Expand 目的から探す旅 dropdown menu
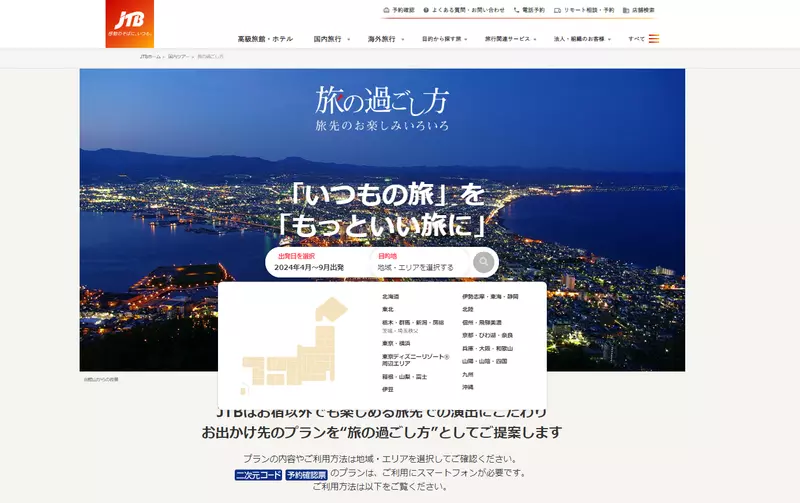The image size is (800, 503). tap(444, 39)
